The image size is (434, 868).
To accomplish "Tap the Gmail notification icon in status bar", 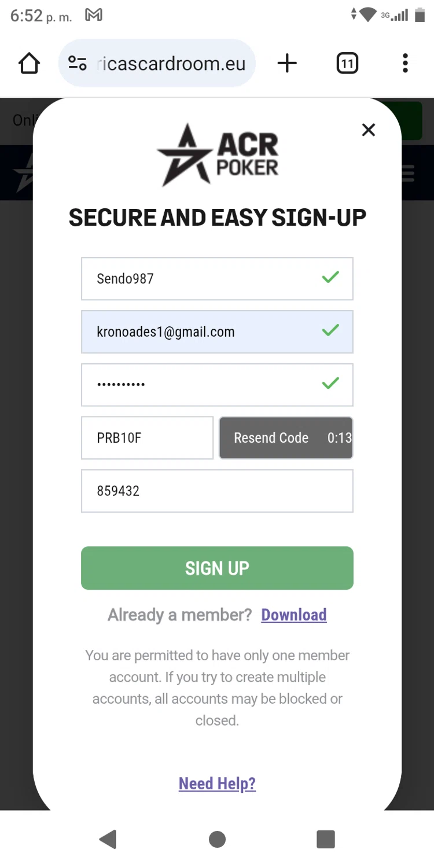I will [x=94, y=15].
